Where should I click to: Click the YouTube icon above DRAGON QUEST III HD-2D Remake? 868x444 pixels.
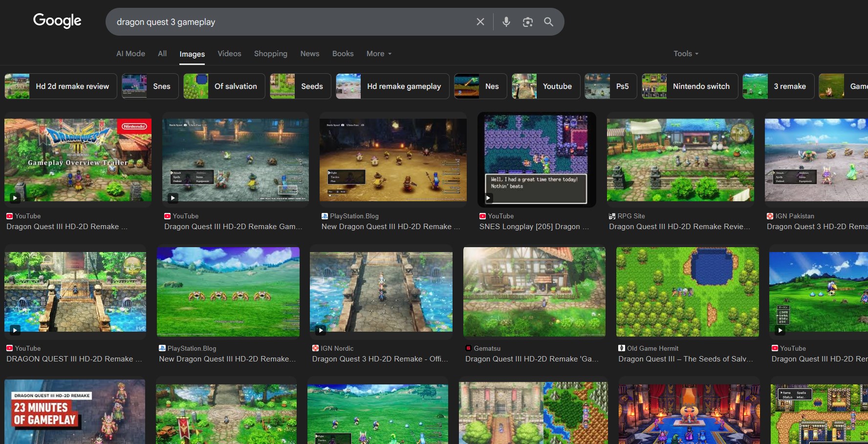click(9, 348)
